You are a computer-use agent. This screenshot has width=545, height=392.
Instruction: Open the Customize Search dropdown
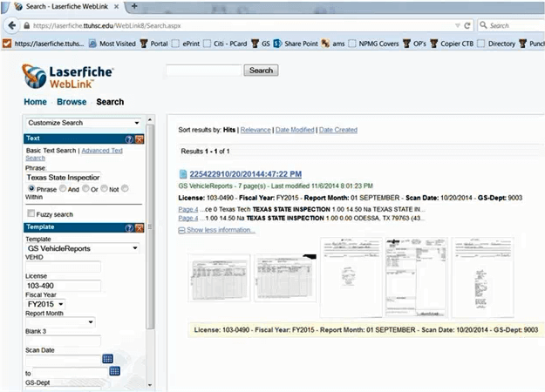pyautogui.click(x=83, y=123)
